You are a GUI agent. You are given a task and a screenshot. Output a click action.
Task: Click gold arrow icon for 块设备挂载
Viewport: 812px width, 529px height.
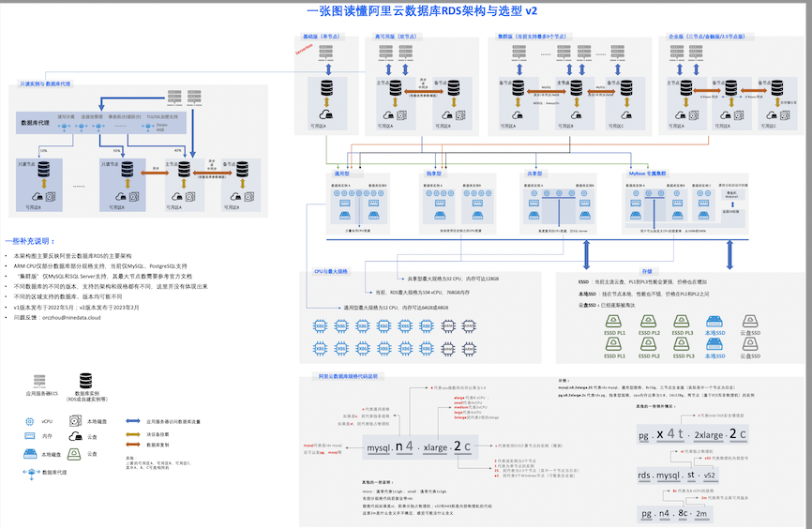coord(133,434)
